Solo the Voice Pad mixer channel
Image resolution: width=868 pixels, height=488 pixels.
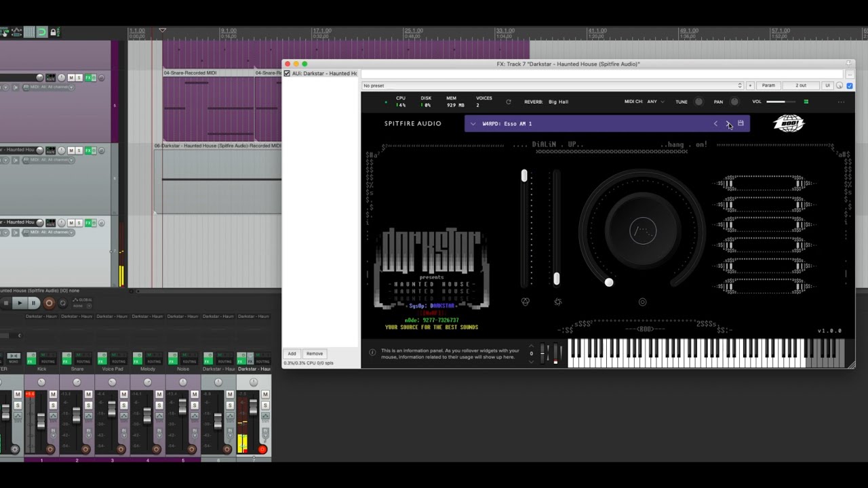(x=123, y=405)
